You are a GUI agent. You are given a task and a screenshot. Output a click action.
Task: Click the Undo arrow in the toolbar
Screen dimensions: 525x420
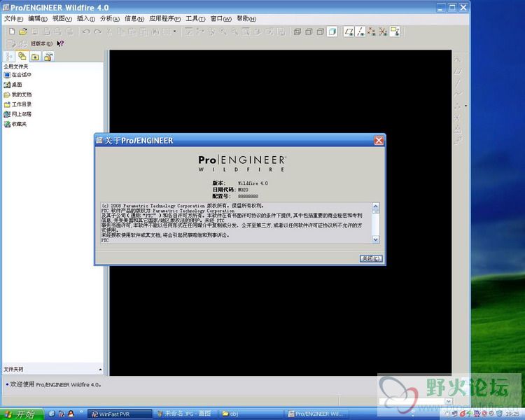pos(86,31)
